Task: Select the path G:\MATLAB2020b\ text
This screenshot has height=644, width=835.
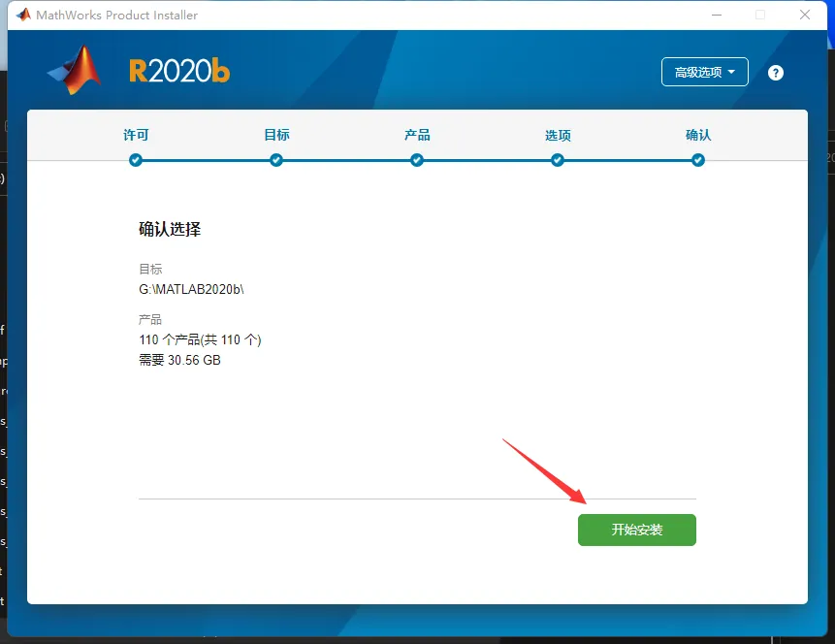Action: point(191,289)
